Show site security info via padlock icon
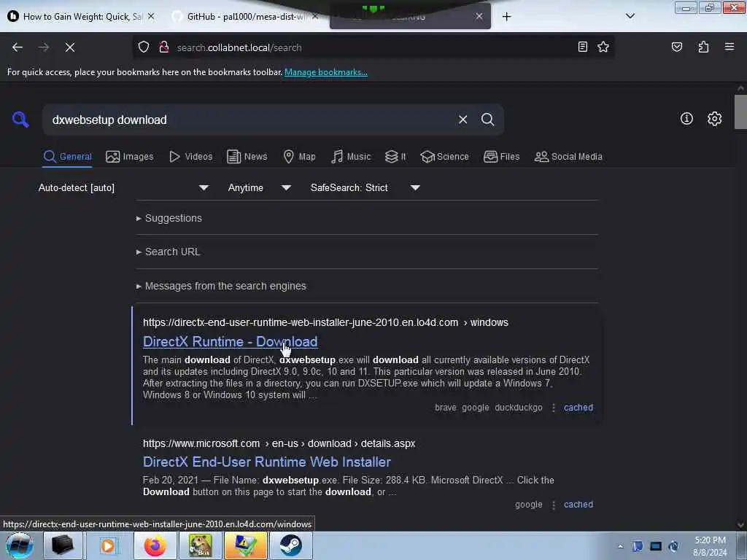Viewport: 747px width, 560px height. (164, 47)
